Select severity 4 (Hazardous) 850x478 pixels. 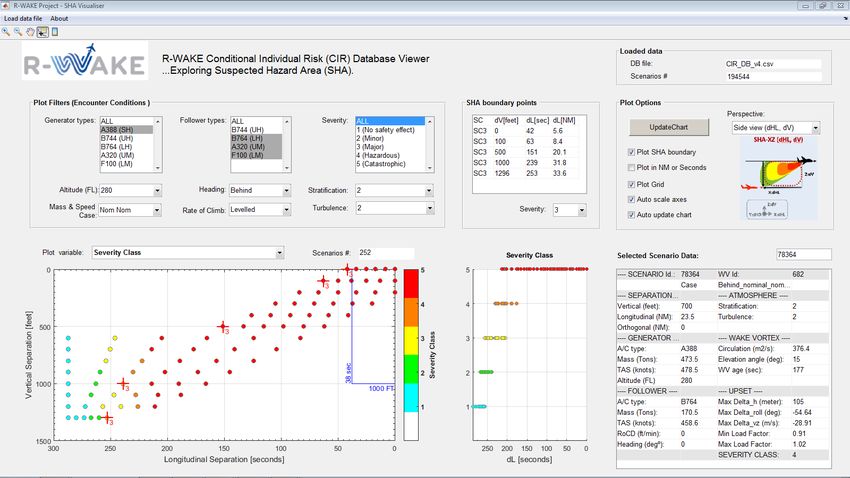[x=390, y=155]
